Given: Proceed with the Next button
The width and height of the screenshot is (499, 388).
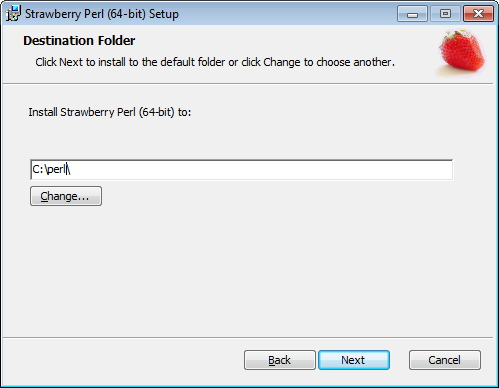Looking at the screenshot, I should 354,360.
